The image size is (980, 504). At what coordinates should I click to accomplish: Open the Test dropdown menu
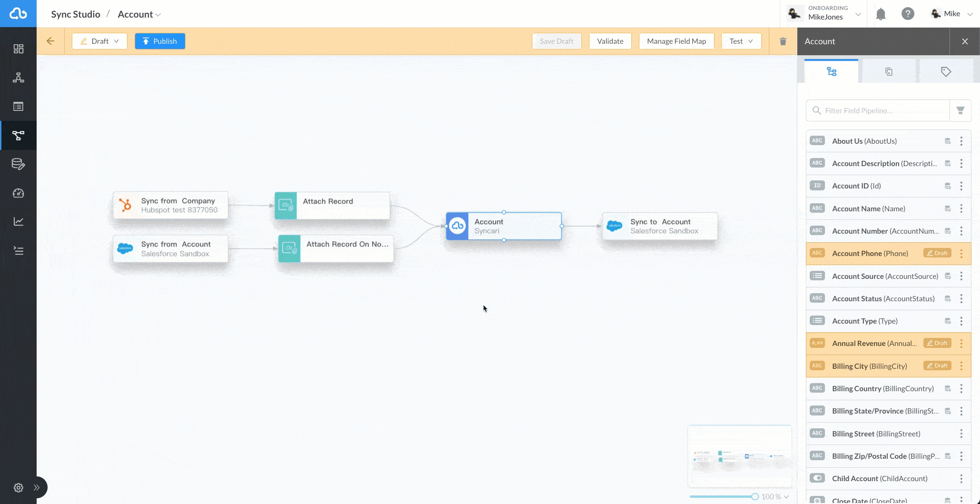pos(741,41)
